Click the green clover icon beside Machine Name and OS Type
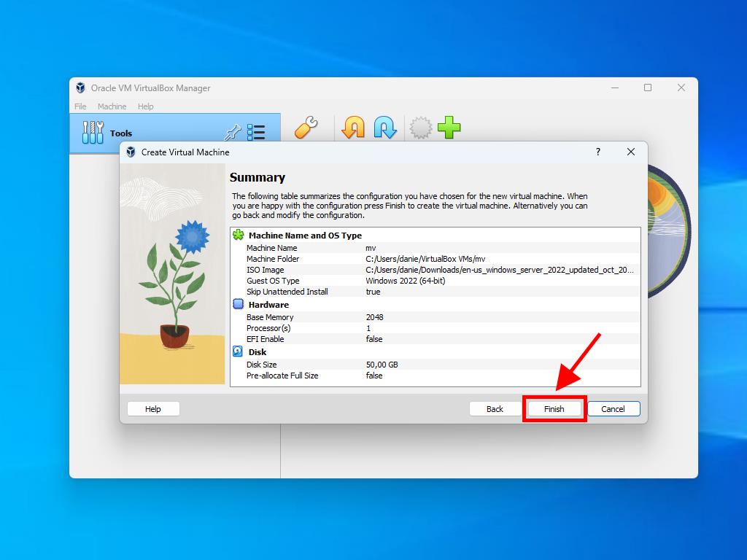Image resolution: width=747 pixels, height=560 pixels. (x=239, y=235)
